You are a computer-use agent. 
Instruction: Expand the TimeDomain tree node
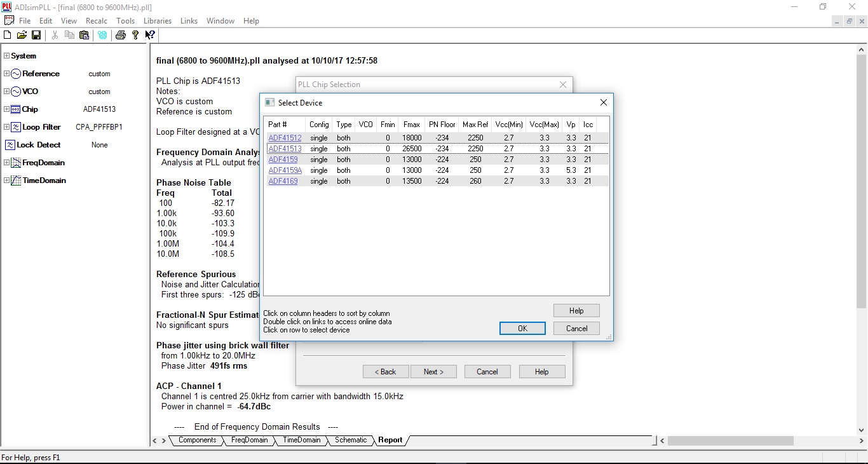(6, 181)
